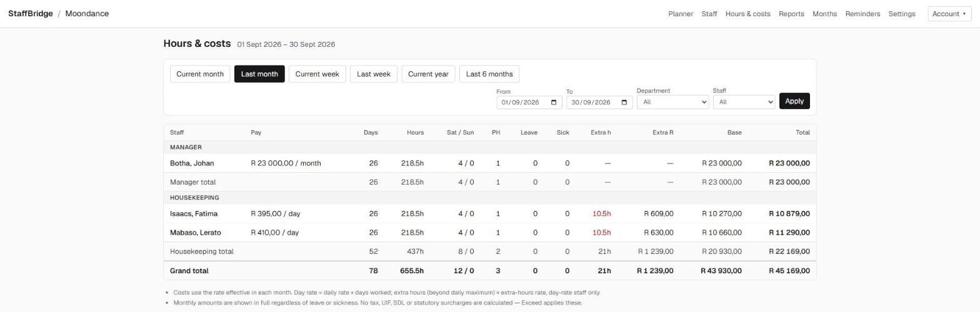980x312 pixels.
Task: Click the Hours & costs page heading
Action: (x=197, y=44)
